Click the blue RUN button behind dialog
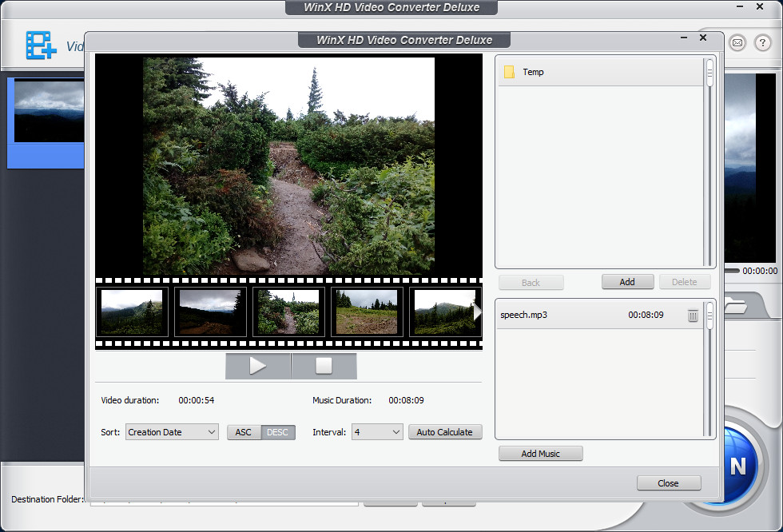Image resolution: width=783 pixels, height=532 pixels. pyautogui.click(x=739, y=465)
